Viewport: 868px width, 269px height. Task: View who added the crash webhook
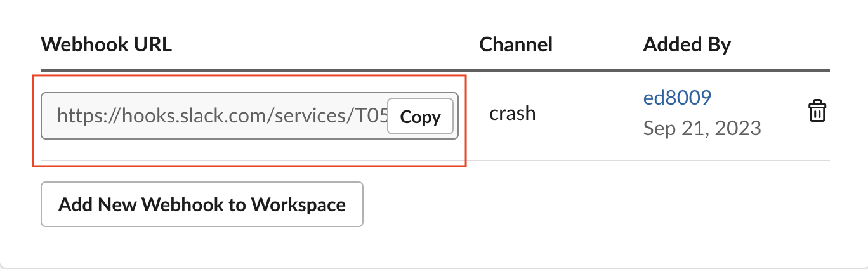point(677,97)
